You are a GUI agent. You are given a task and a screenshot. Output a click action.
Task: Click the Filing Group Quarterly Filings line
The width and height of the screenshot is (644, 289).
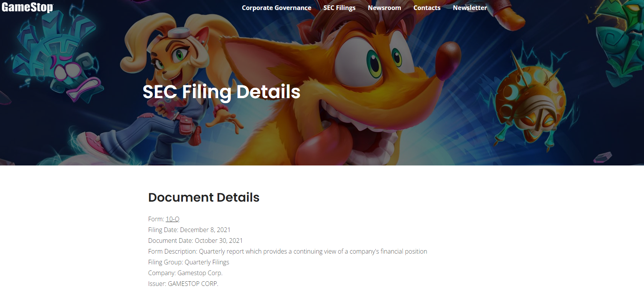(x=189, y=262)
